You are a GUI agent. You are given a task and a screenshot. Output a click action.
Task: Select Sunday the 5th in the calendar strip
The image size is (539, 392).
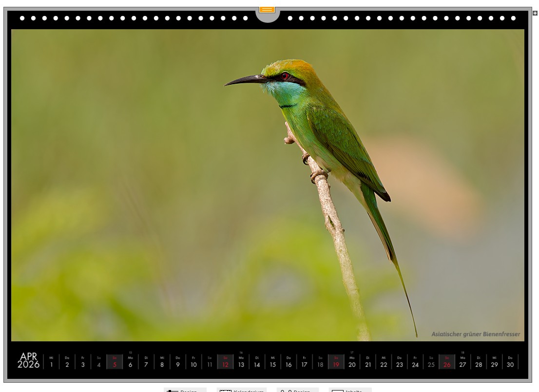click(x=115, y=362)
